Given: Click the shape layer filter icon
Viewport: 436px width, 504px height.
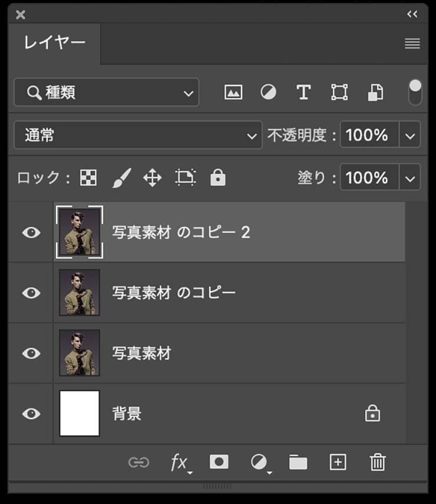Looking at the screenshot, I should [339, 93].
